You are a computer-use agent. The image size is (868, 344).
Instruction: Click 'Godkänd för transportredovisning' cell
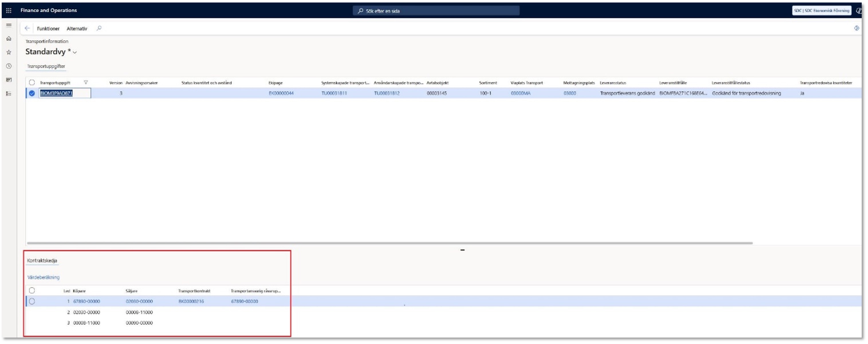click(746, 93)
